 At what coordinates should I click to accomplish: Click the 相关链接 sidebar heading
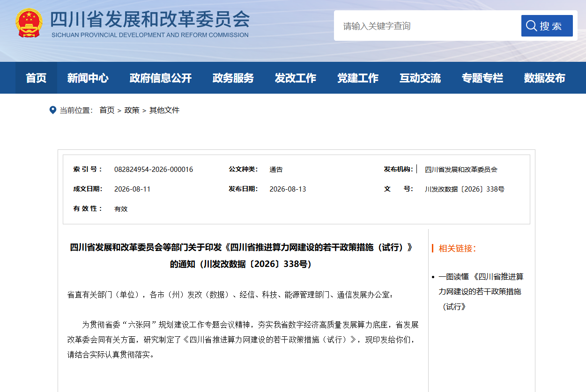pyautogui.click(x=457, y=248)
